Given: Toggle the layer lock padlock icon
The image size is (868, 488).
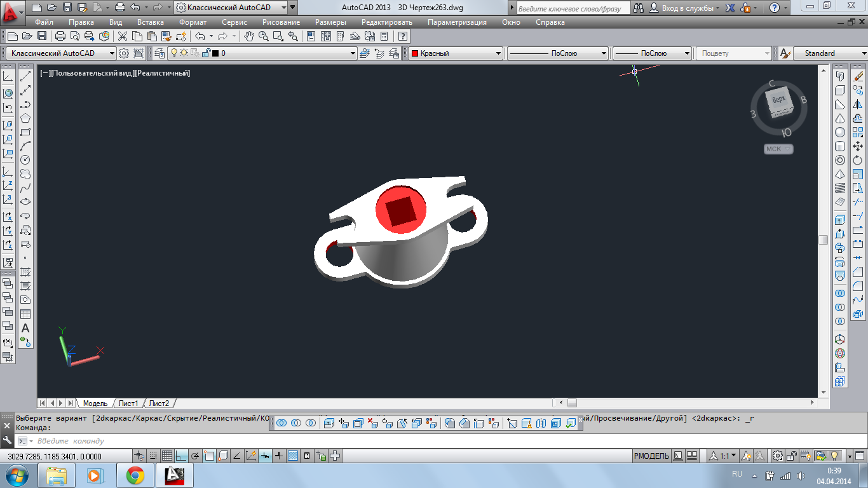Looking at the screenshot, I should point(205,53).
